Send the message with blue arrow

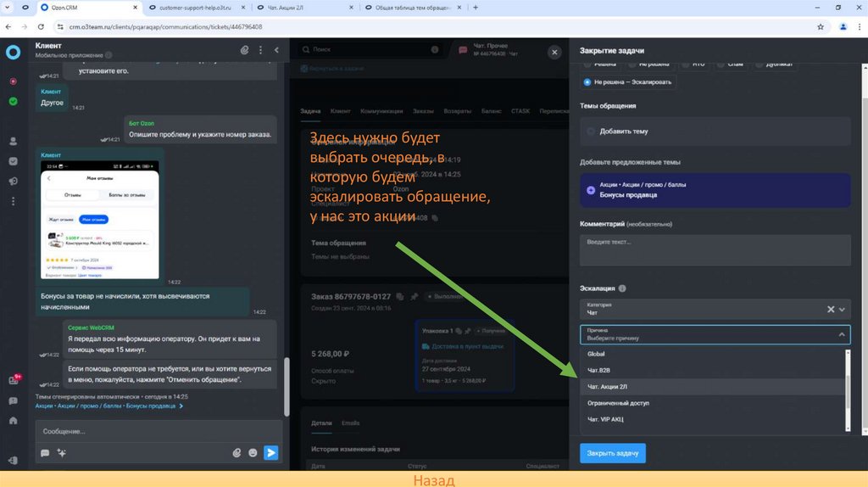pyautogui.click(x=270, y=453)
